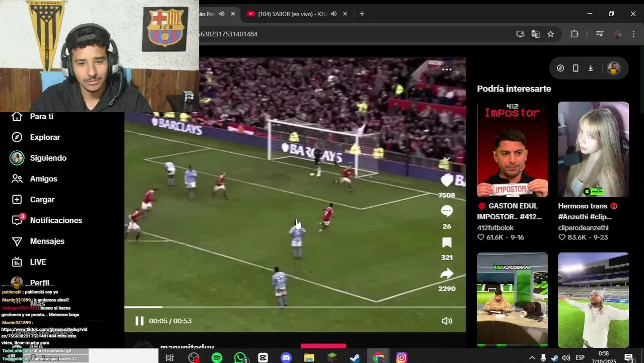Install the page as app
Screen dimensions: 644x363
(x=520, y=34)
